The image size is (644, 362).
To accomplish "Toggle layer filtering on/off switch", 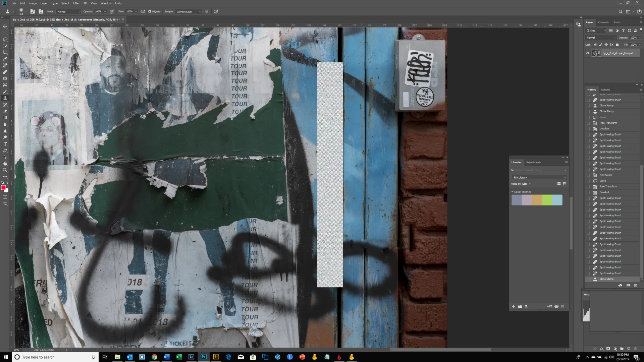I will coord(641,30).
